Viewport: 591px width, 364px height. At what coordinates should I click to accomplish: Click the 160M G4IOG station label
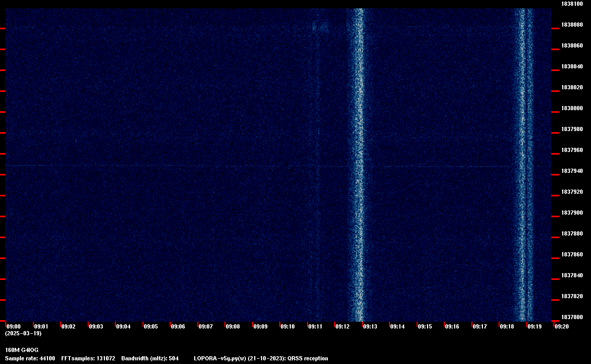(22, 350)
